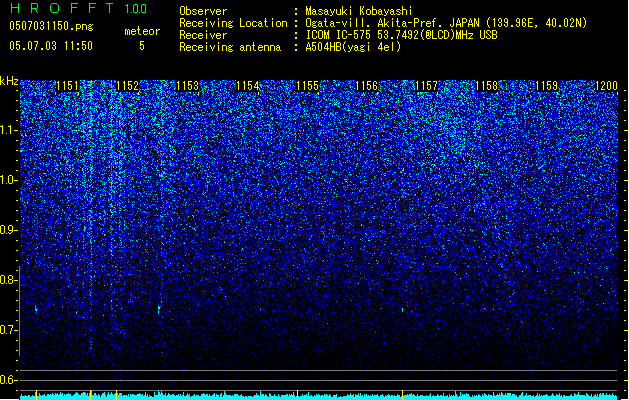Click the "Observer" field label

203,11
